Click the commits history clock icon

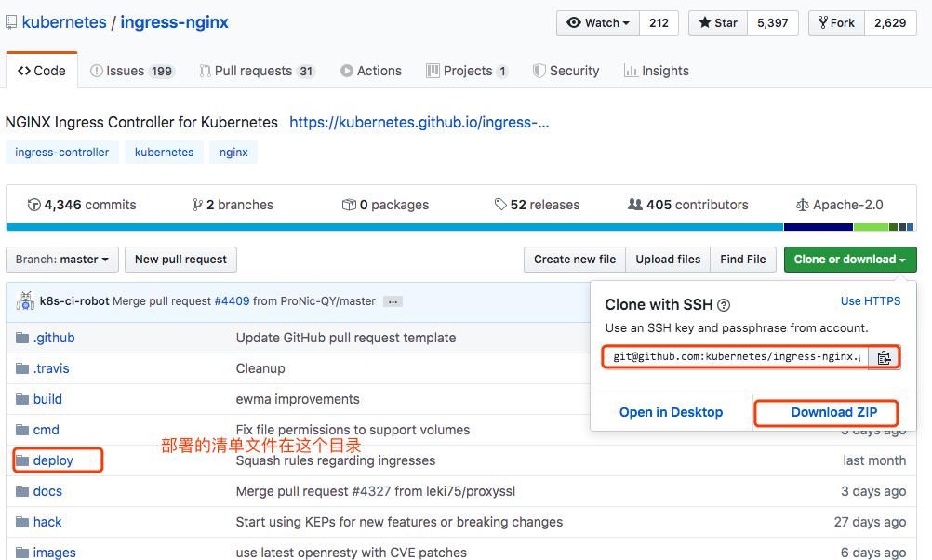click(33, 205)
